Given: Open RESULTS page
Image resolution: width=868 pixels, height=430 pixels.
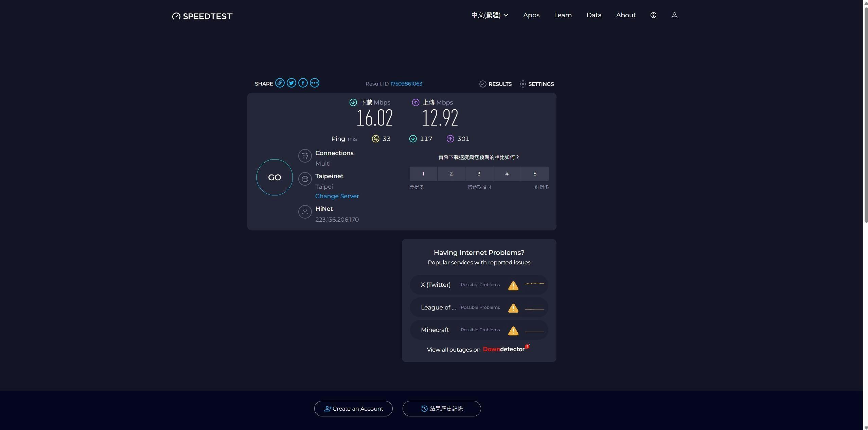Looking at the screenshot, I should (496, 84).
